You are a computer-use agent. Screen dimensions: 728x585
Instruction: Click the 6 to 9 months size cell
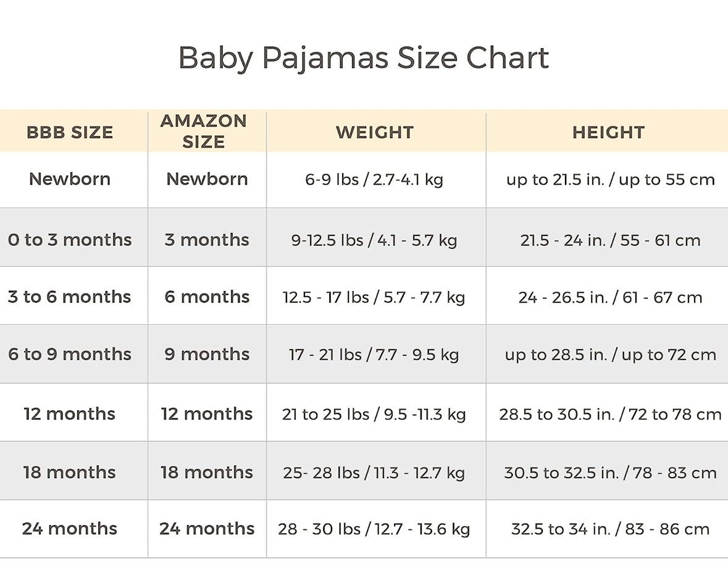[x=70, y=355]
